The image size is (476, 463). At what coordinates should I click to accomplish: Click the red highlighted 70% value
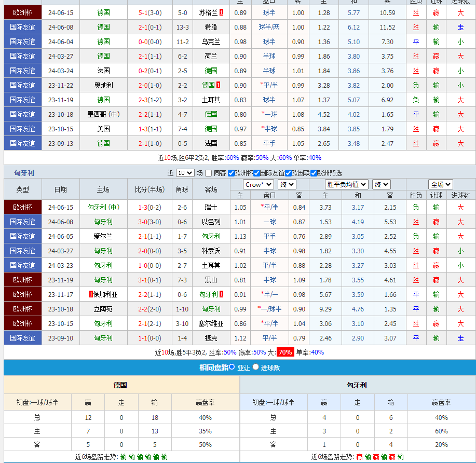(285, 352)
